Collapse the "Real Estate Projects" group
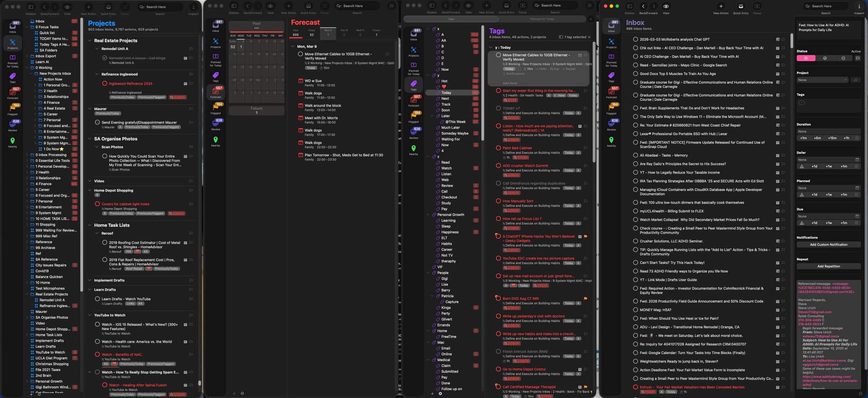Viewport: 868px width, 398px height. click(90, 41)
